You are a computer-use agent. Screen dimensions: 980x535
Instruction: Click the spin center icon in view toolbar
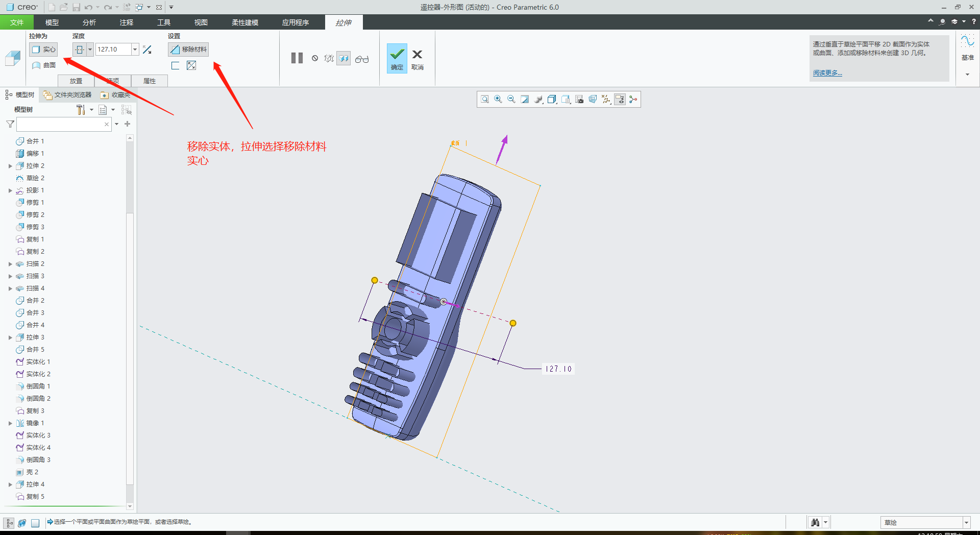(633, 100)
